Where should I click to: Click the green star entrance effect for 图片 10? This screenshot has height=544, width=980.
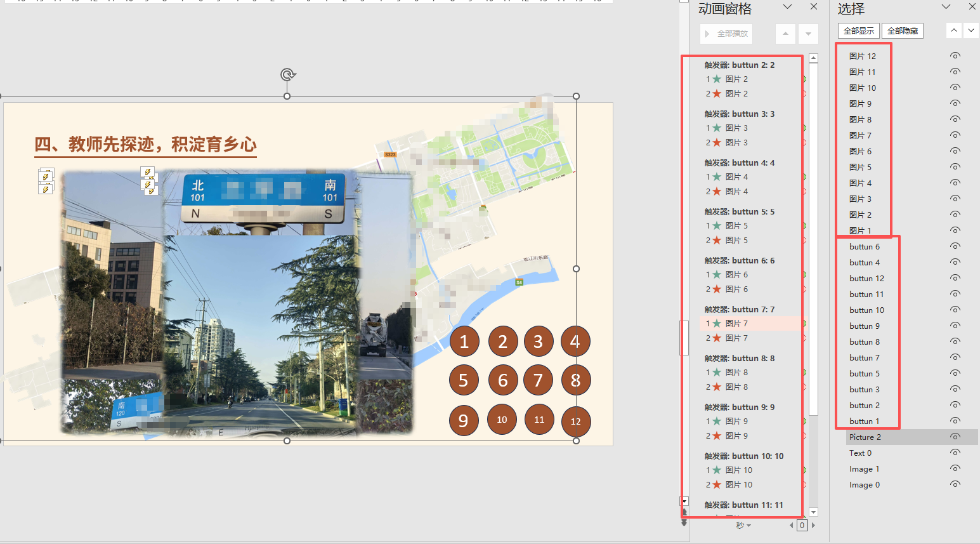717,470
